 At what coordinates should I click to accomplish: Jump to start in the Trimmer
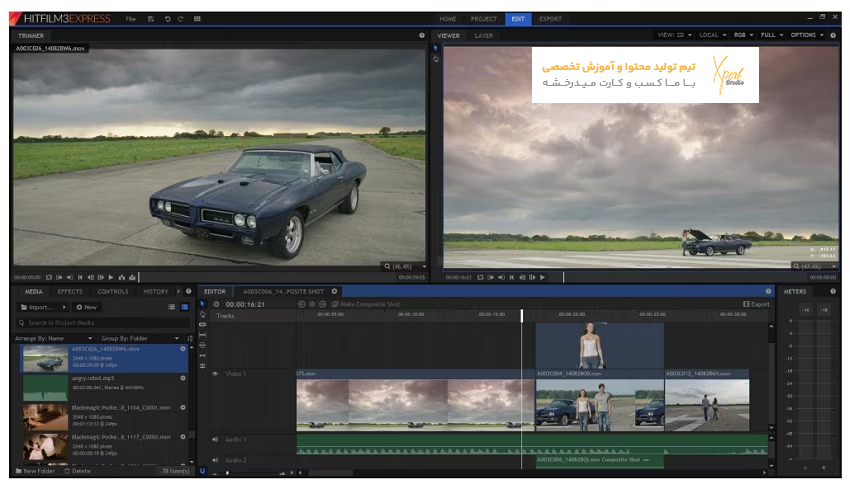80,277
